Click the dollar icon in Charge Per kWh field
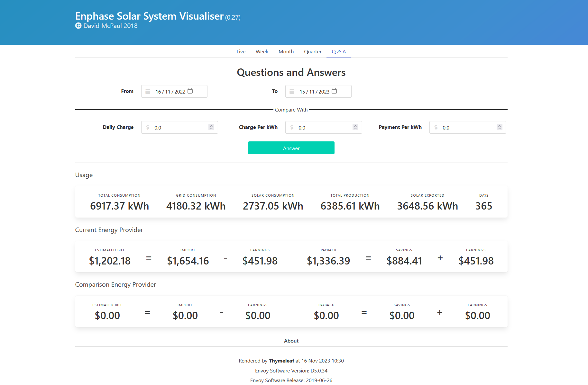The width and height of the screenshot is (588, 385). 292,127
